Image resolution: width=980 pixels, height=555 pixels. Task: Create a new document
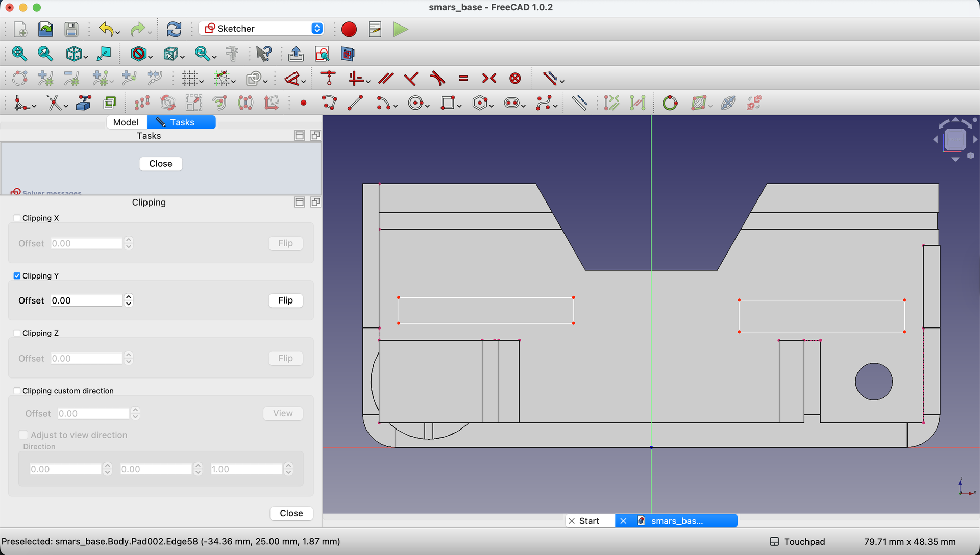(x=20, y=29)
